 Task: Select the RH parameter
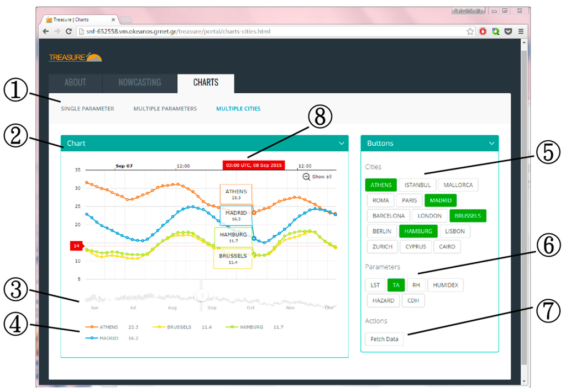(x=416, y=285)
